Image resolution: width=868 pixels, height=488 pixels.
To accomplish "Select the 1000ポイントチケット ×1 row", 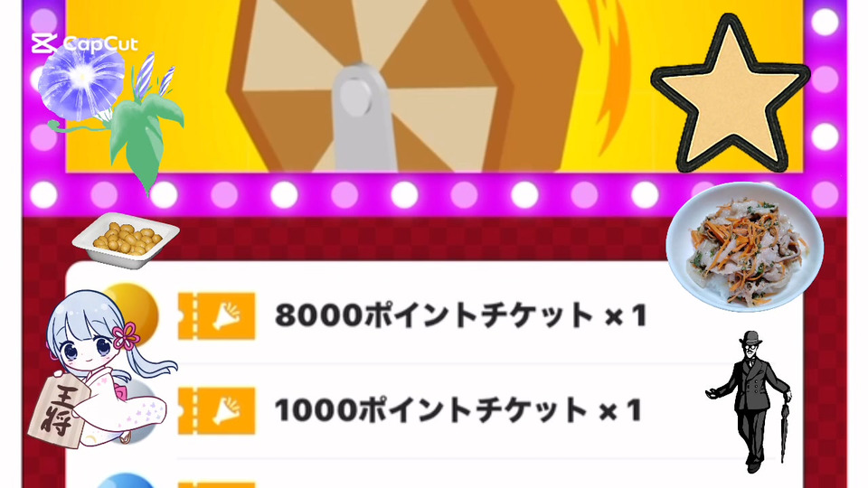I will 435,410.
